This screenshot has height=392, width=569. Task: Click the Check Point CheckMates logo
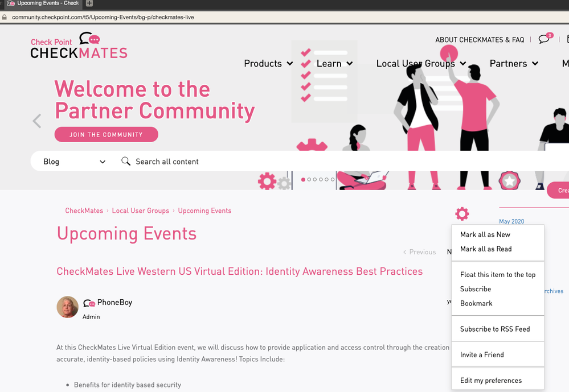79,46
